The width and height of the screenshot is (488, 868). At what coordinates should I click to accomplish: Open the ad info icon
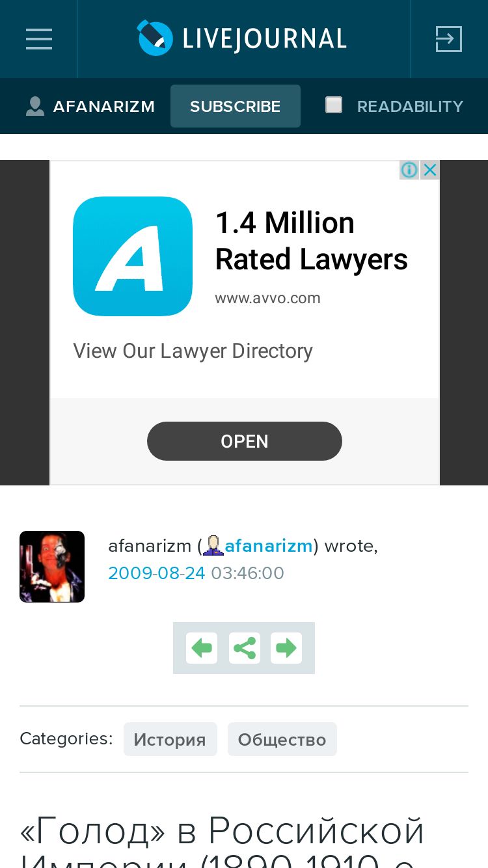(409, 170)
